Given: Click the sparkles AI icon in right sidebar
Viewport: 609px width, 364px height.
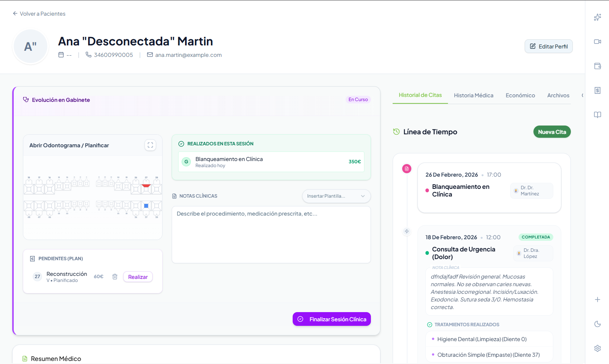Looking at the screenshot, I should tap(598, 17).
